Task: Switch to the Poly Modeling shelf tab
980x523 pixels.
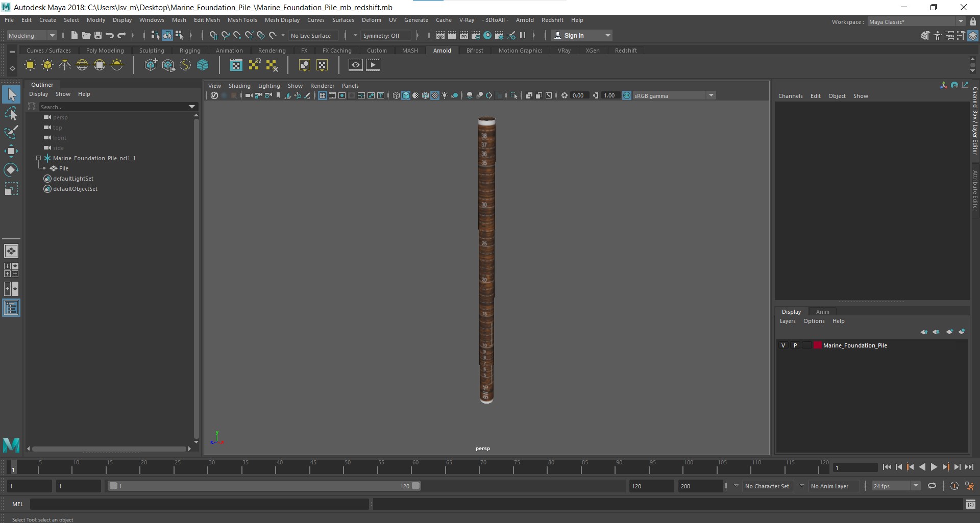Action: [105, 51]
